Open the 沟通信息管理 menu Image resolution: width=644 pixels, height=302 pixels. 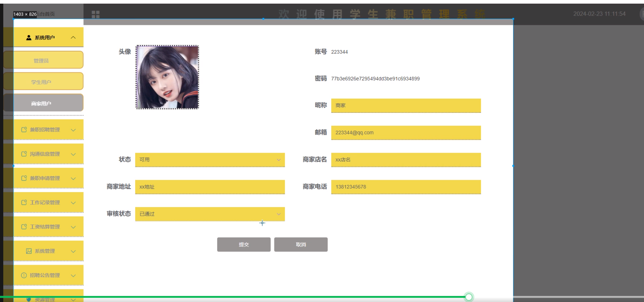[43, 154]
